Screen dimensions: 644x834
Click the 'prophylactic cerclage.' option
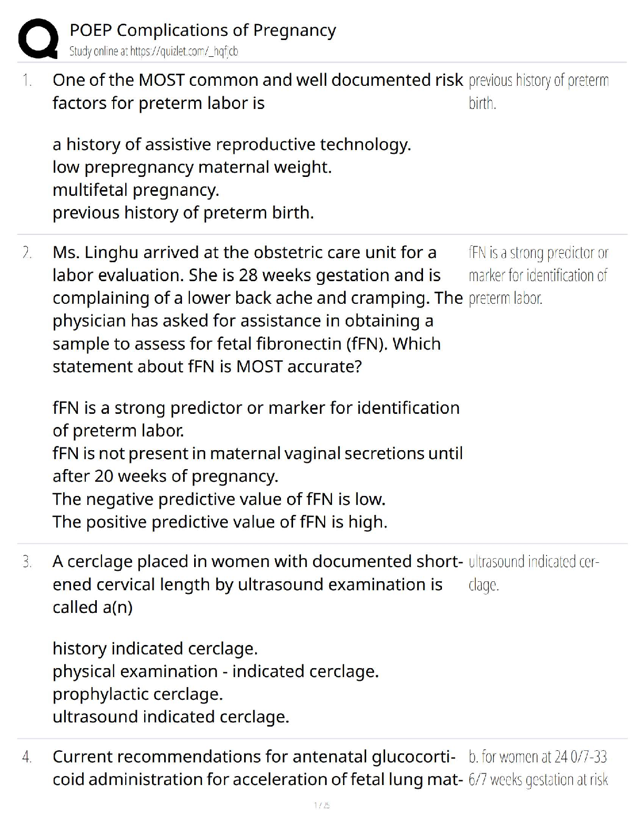[138, 694]
